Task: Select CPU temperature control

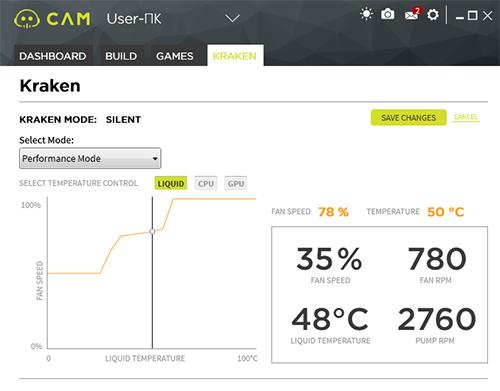Action: [206, 183]
